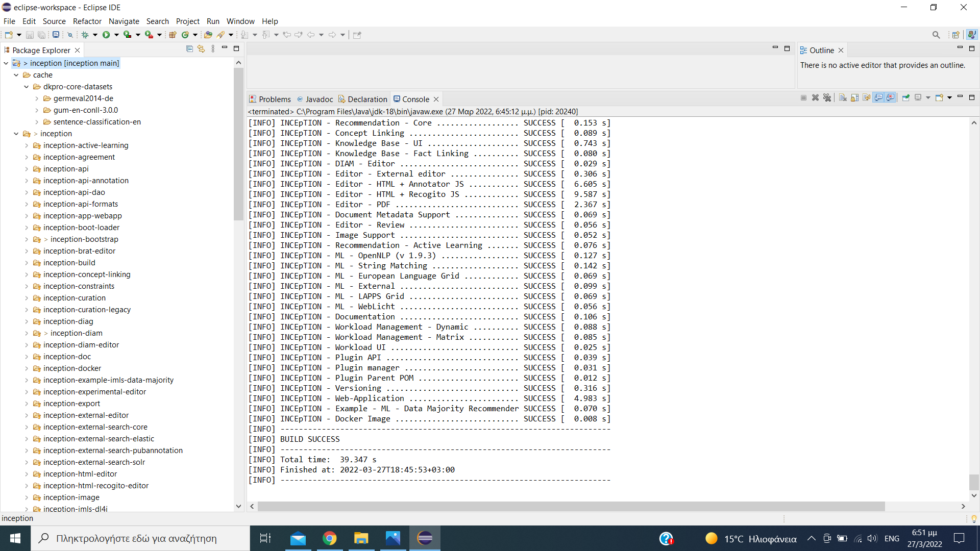Click the green Run button icon
The image size is (980, 551).
(106, 35)
